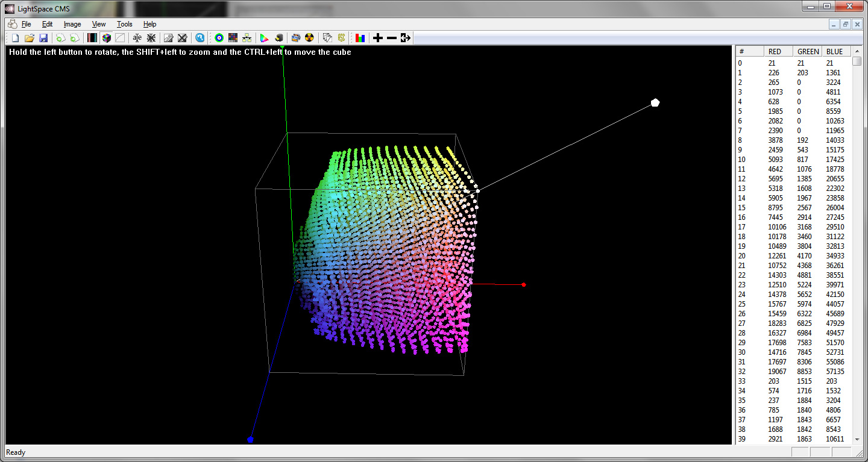Open the curve graph view icon

pos(120,38)
